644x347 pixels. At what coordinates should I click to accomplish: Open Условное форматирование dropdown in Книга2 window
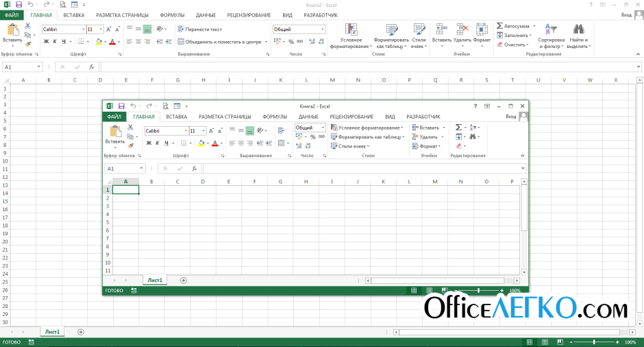367,128
